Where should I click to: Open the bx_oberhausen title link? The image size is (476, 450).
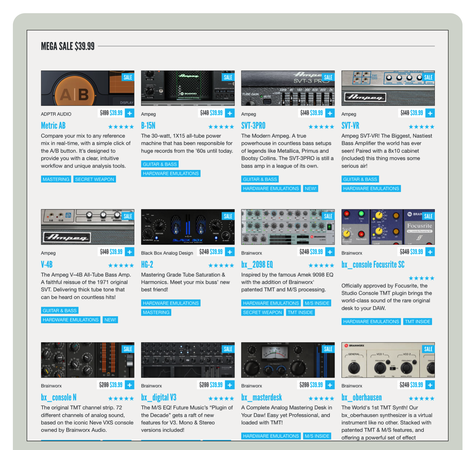coord(362,398)
